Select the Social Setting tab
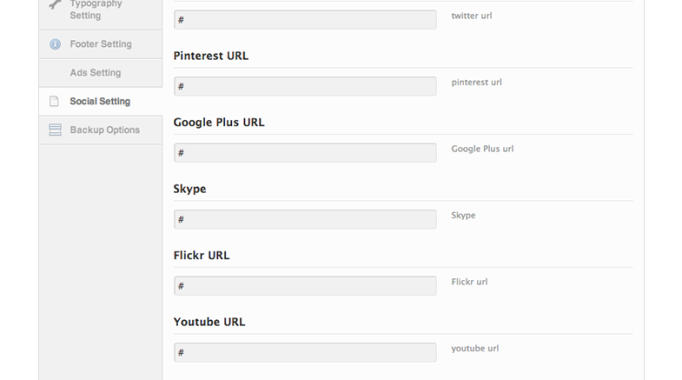This screenshot has height=380, width=682. [100, 101]
